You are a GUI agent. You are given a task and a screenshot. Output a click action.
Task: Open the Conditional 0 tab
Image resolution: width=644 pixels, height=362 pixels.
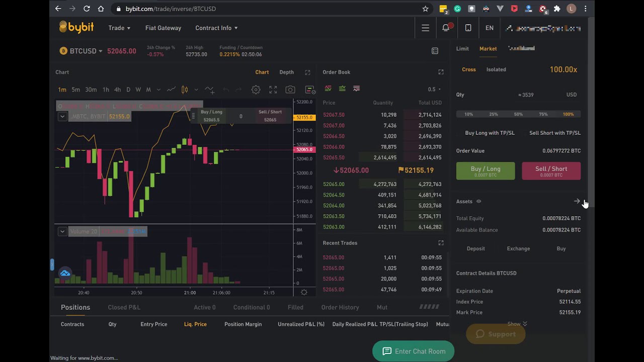pos(252,307)
